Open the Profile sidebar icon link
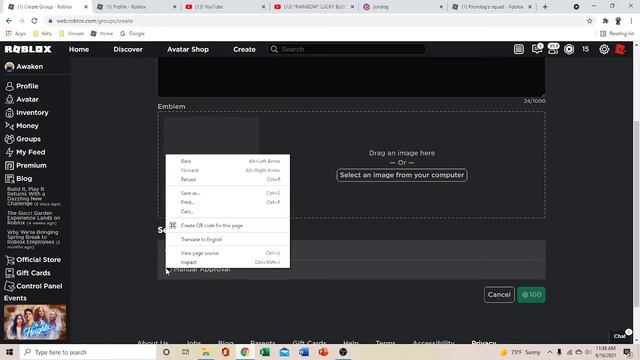This screenshot has width=640, height=360. pyautogui.click(x=9, y=86)
